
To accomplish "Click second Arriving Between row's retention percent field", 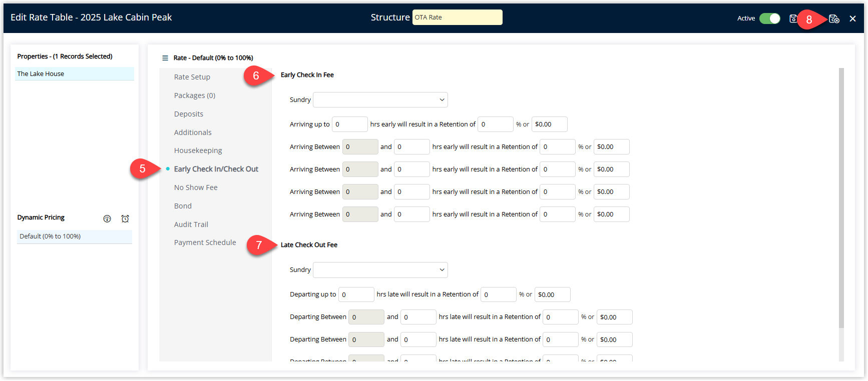I will (558, 169).
